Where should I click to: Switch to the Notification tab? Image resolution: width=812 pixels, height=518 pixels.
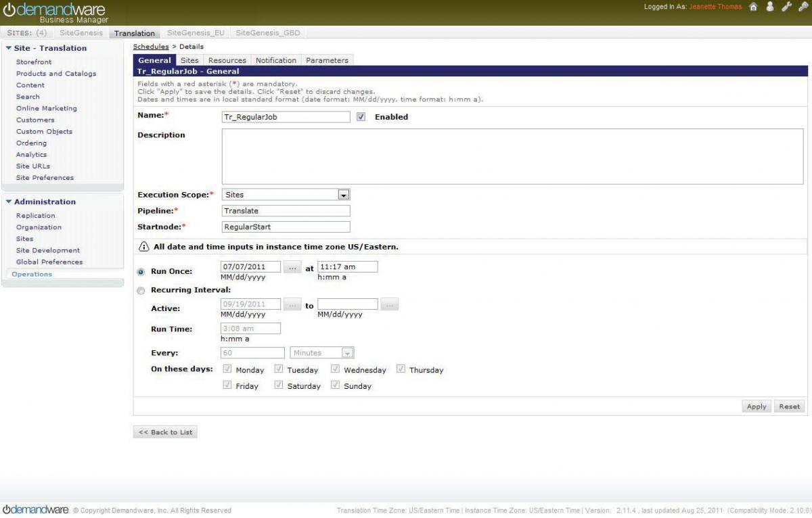(x=276, y=60)
